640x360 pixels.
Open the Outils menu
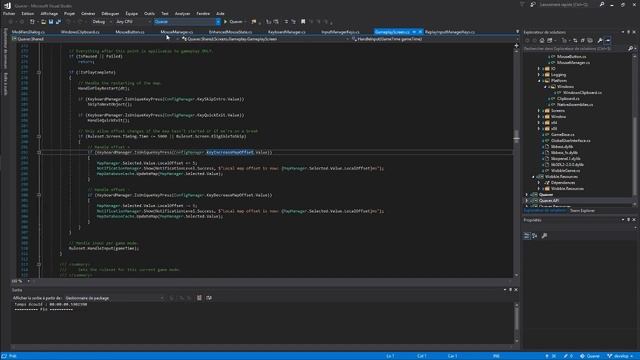point(149,13)
